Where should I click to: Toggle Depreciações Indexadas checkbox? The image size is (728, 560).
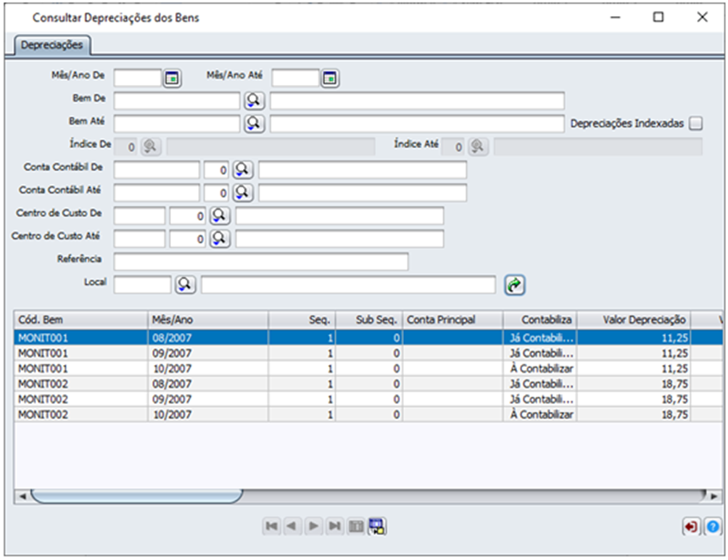[695, 123]
